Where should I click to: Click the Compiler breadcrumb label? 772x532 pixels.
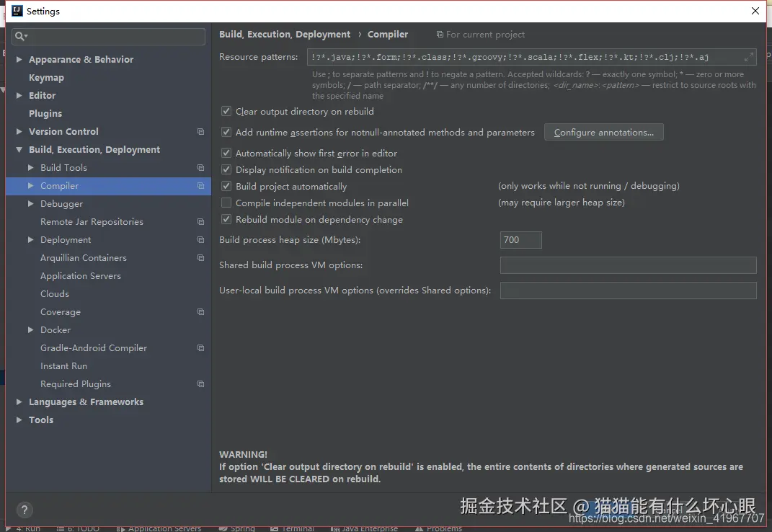(388, 35)
